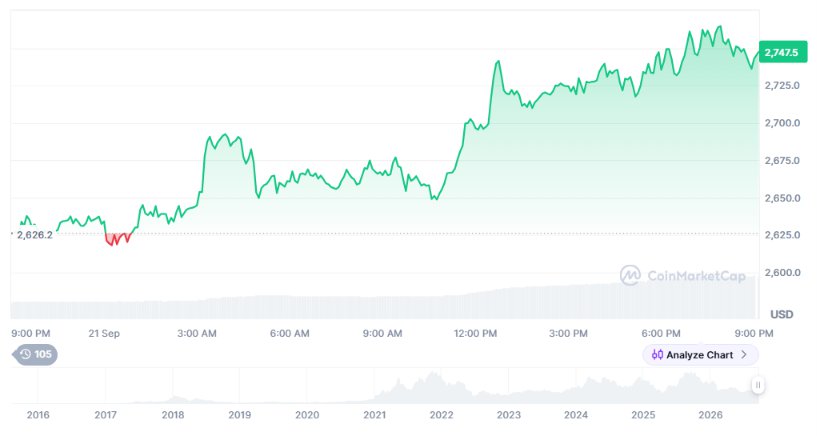Click the 2,626.2 opening price label

[34, 235]
